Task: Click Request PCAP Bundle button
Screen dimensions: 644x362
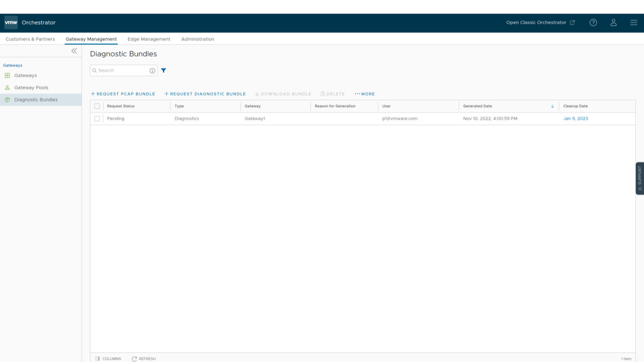Action: coord(123,94)
